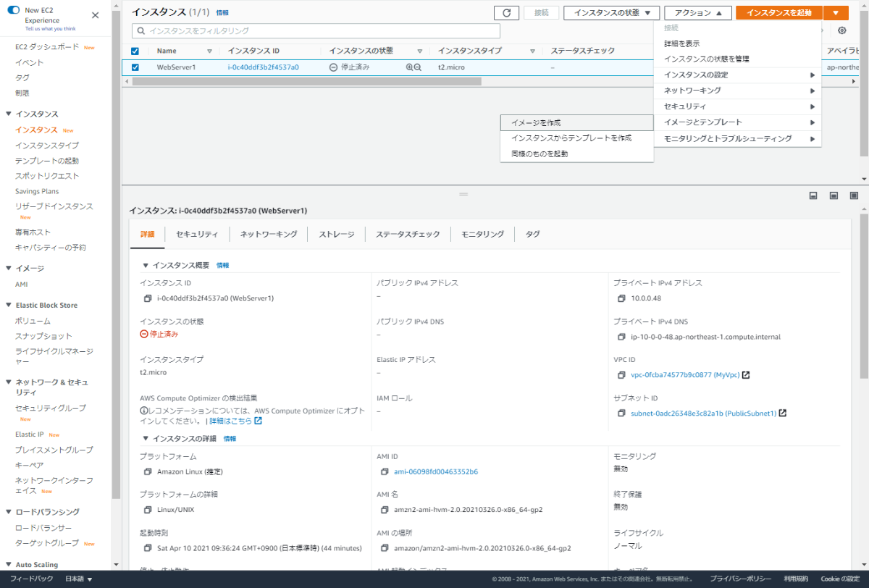Collapse the Elastic Block Store sidebar section
869x588 pixels.
coord(9,306)
